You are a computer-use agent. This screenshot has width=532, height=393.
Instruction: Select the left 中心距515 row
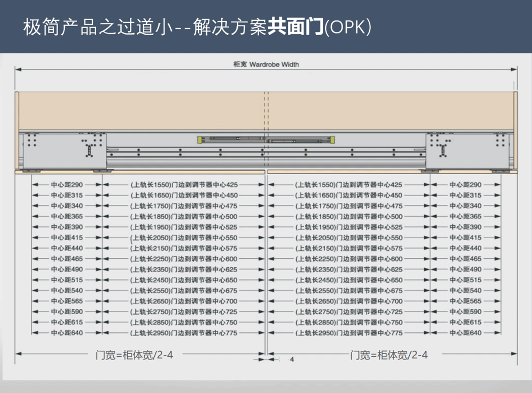pos(66,280)
